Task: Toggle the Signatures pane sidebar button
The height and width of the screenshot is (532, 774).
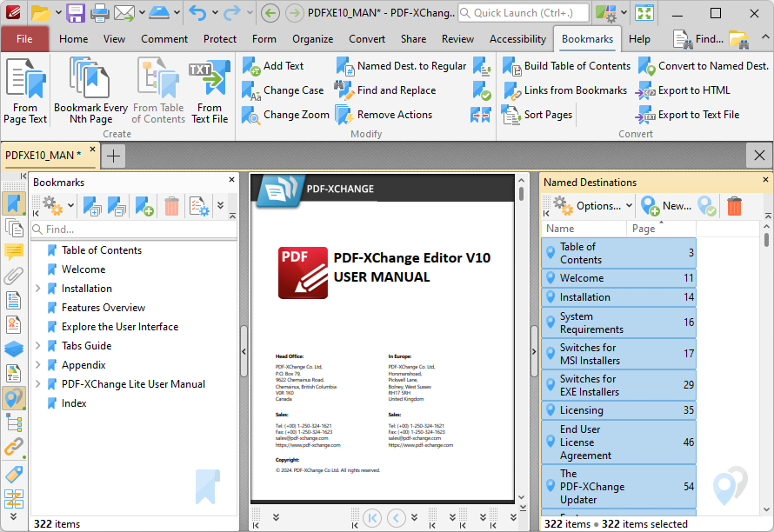Action: (14, 325)
